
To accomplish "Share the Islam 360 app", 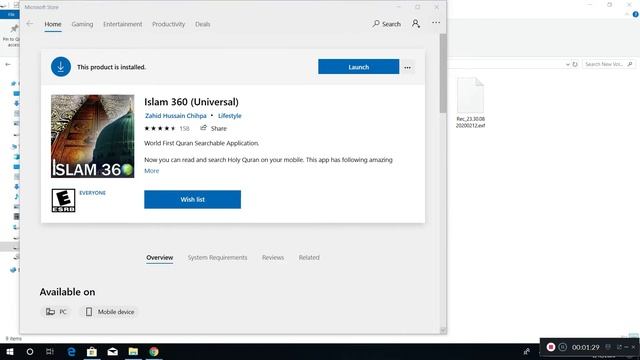I will [213, 128].
